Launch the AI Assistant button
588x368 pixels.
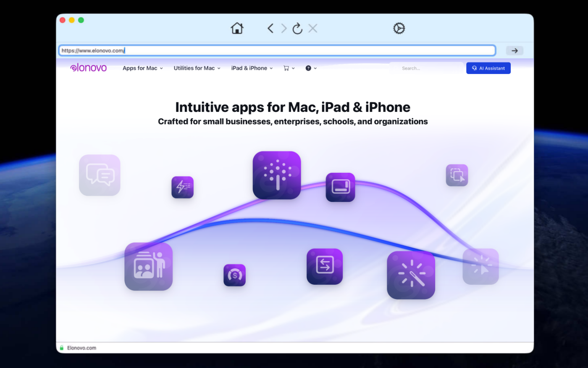pyautogui.click(x=488, y=68)
